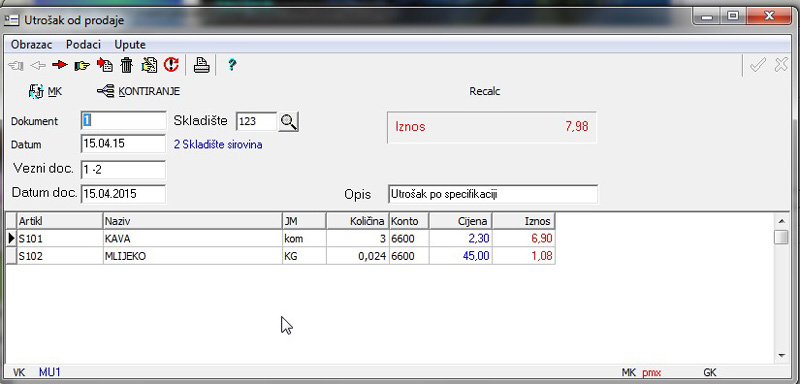
Task: Open help via question mark icon
Action: point(232,65)
